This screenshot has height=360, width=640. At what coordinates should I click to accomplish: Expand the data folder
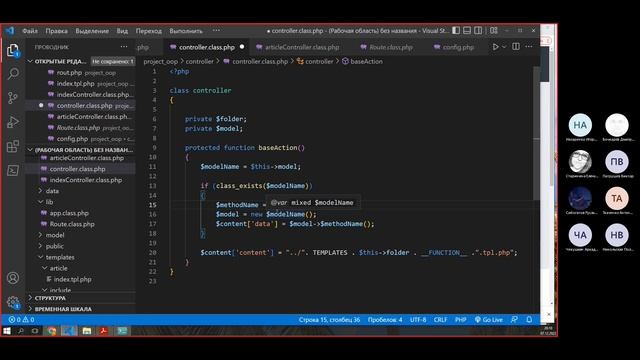click(81, 191)
